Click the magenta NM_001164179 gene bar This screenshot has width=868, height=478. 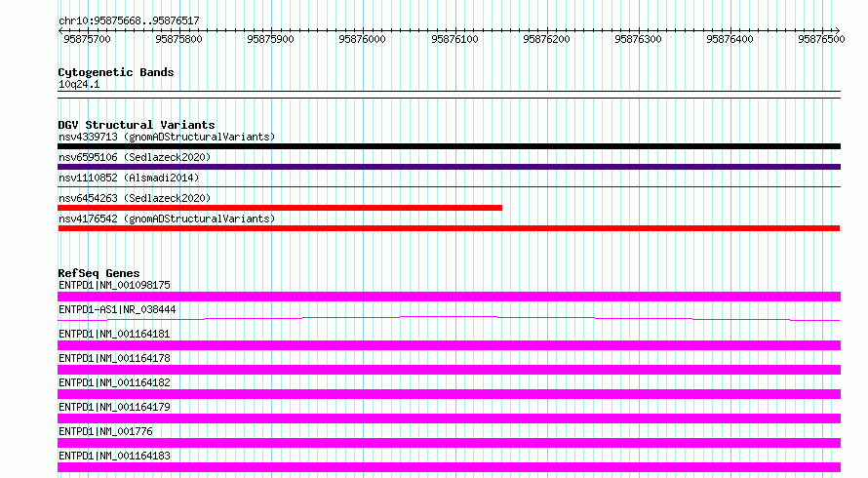tap(449, 418)
